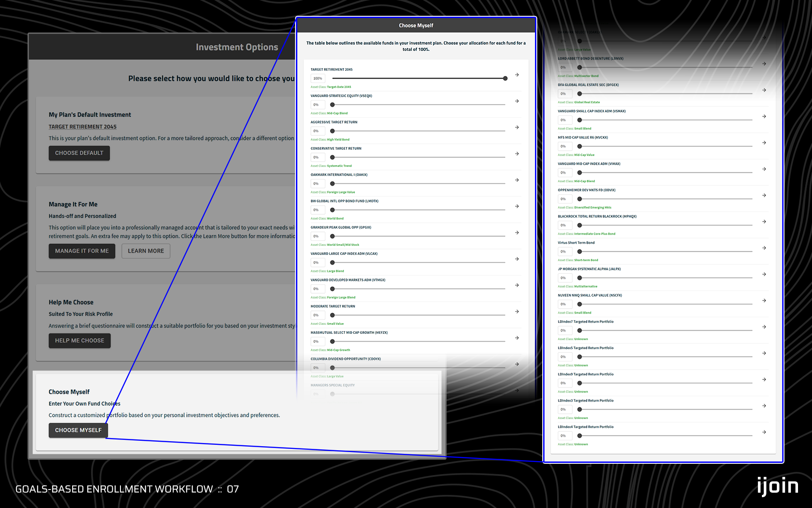Screen dimensions: 812x508
Task: Open details arrow for LDIndex5 Targeted Return
Action: [x=764, y=353]
